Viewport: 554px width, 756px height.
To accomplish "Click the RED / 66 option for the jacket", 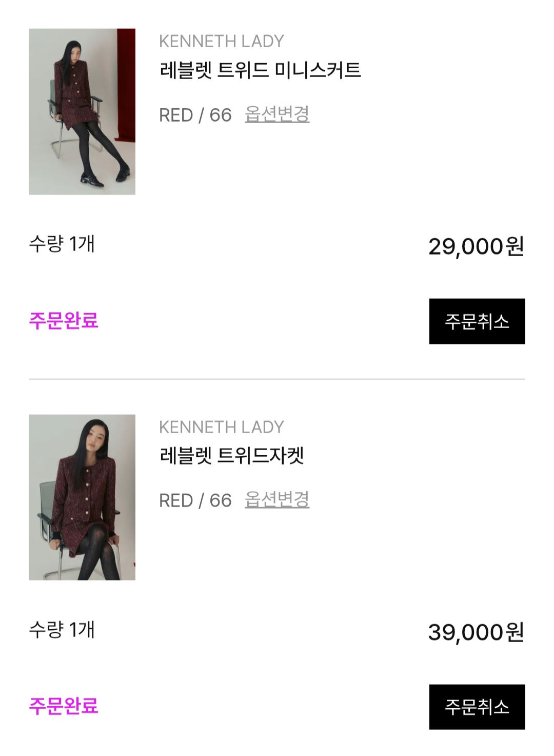I will (195, 501).
